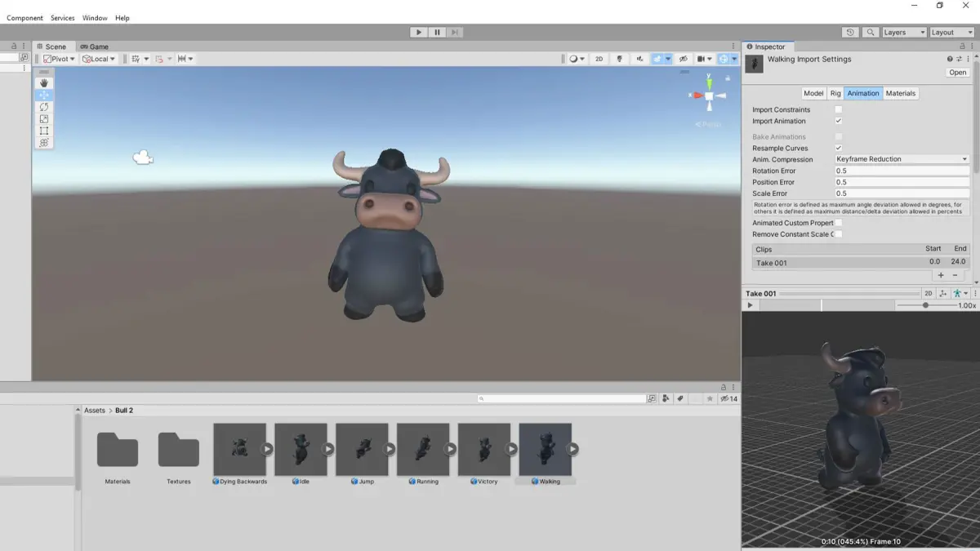
Task: Select the Rect transform tool
Action: click(x=44, y=131)
